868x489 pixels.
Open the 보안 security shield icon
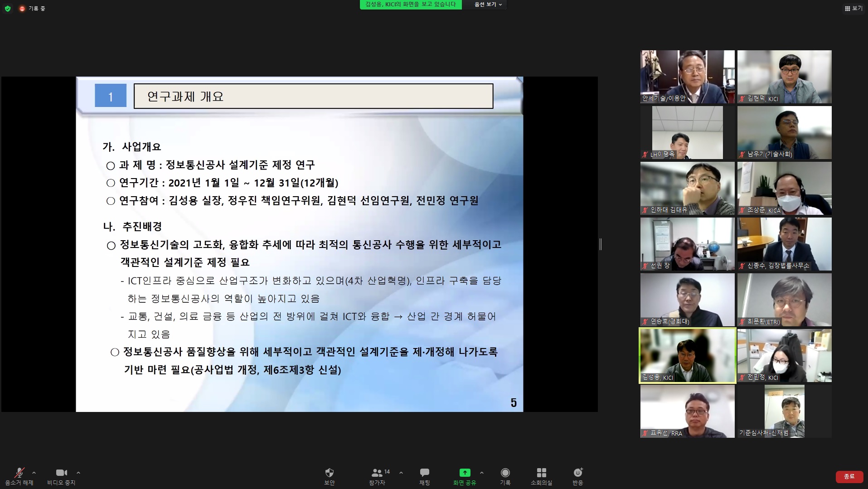[330, 476]
